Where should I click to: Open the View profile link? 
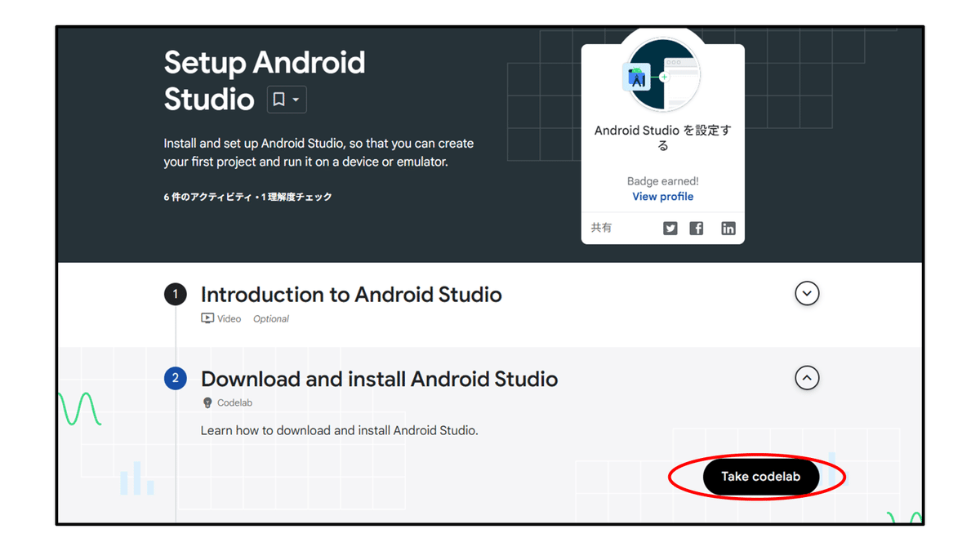pos(663,197)
